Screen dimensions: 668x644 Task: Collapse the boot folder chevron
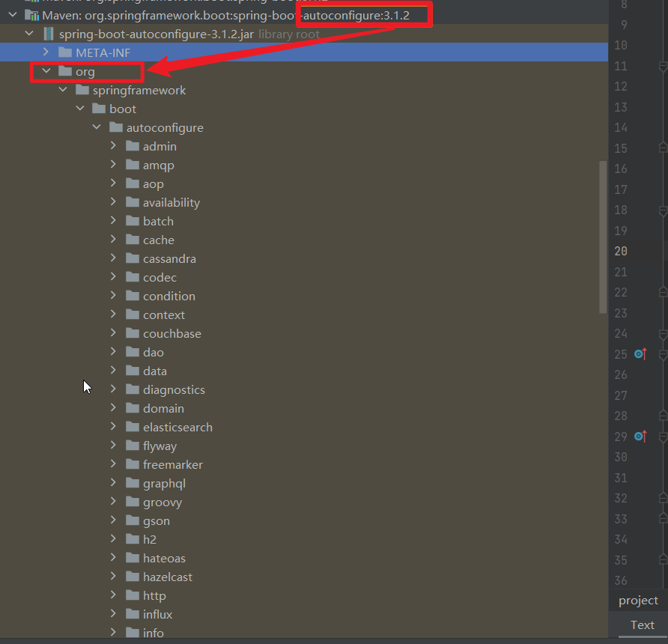click(80, 108)
